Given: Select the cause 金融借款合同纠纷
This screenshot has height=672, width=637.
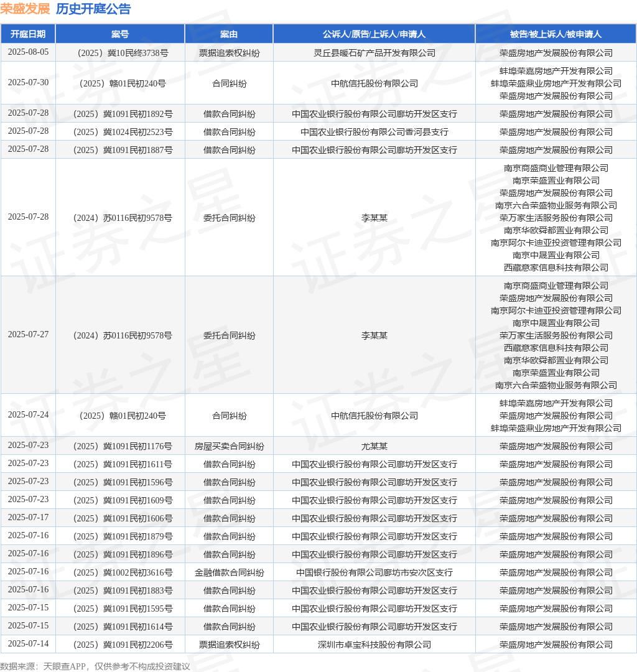Looking at the screenshot, I should pos(229,572).
